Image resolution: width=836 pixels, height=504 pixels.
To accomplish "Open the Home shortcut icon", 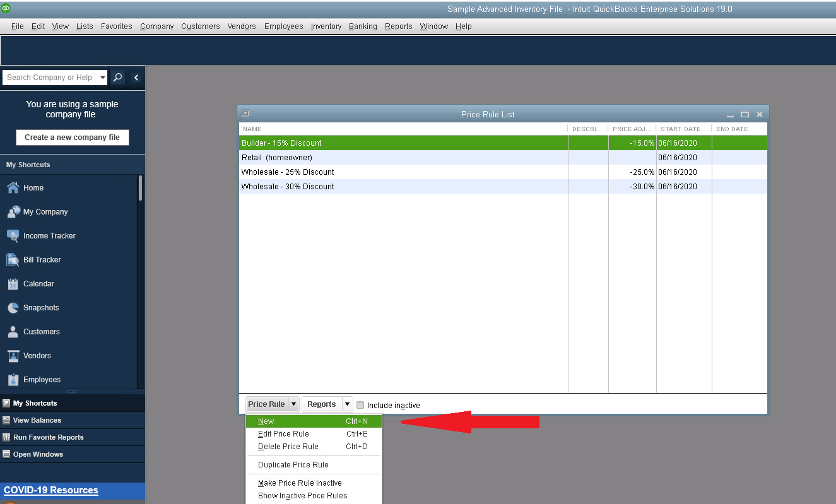I will pos(13,187).
